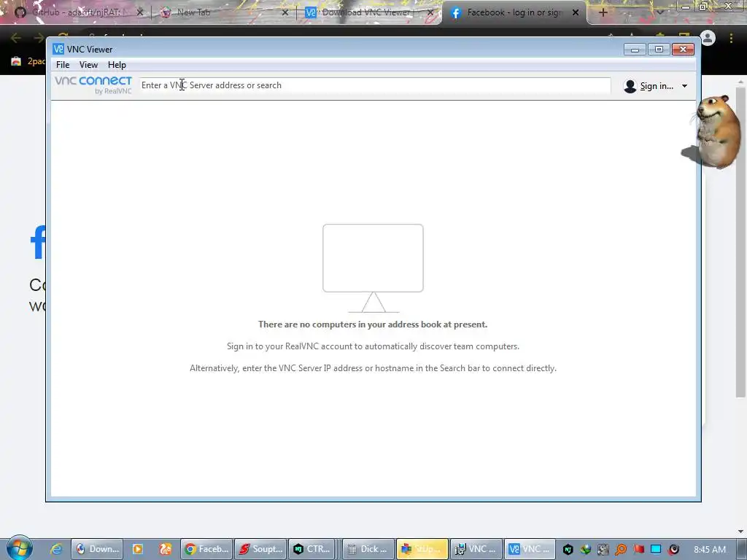The width and height of the screenshot is (747, 560).
Task: Open the Chrome three-dot menu
Action: (x=731, y=38)
